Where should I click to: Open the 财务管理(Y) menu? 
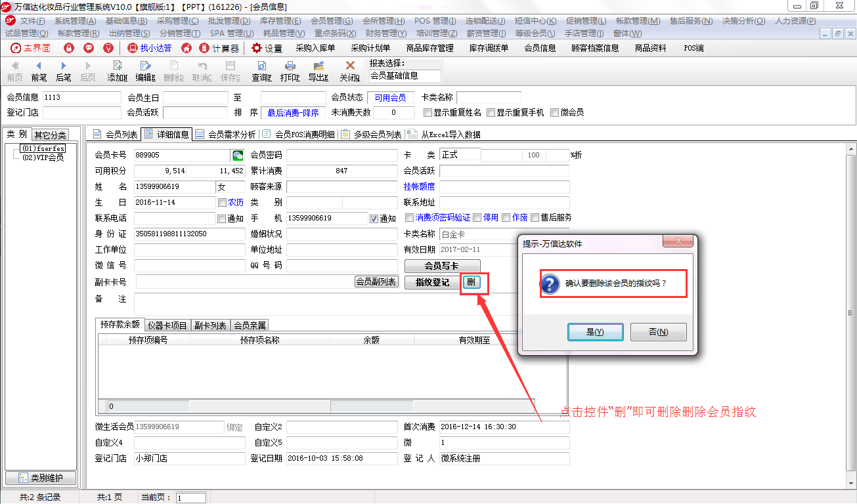click(x=386, y=33)
